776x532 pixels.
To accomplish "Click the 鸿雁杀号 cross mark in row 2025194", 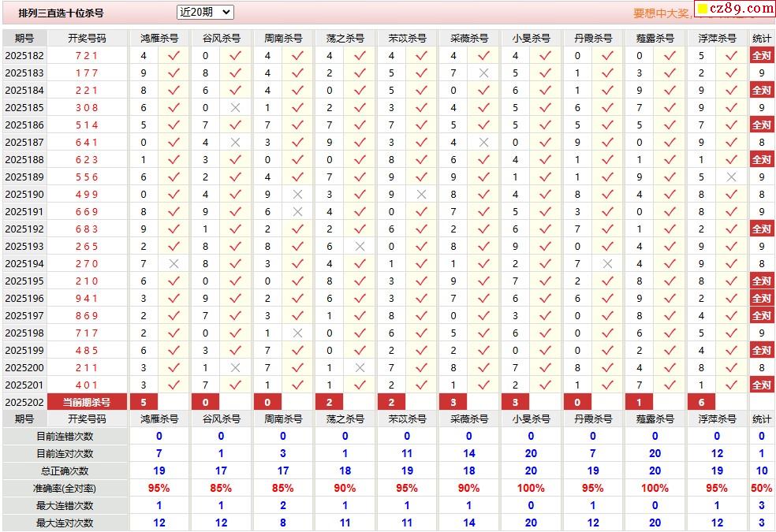I will pyautogui.click(x=173, y=263).
